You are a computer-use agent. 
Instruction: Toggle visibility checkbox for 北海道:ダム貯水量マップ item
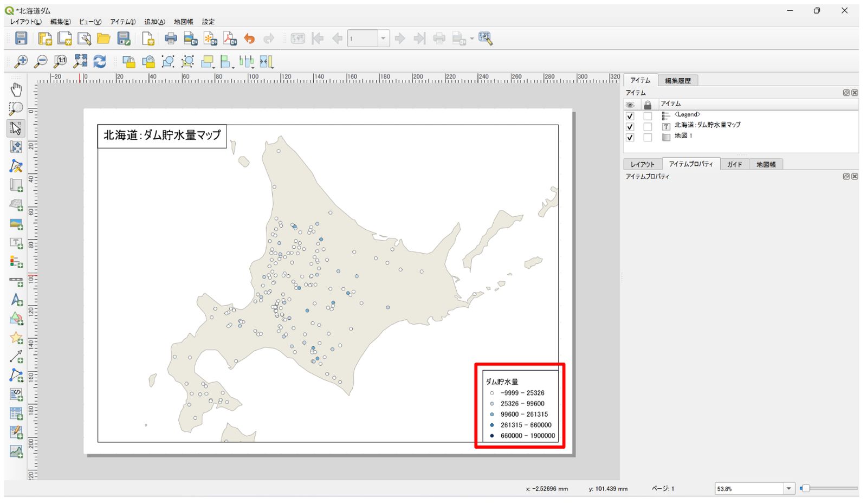pyautogui.click(x=630, y=127)
